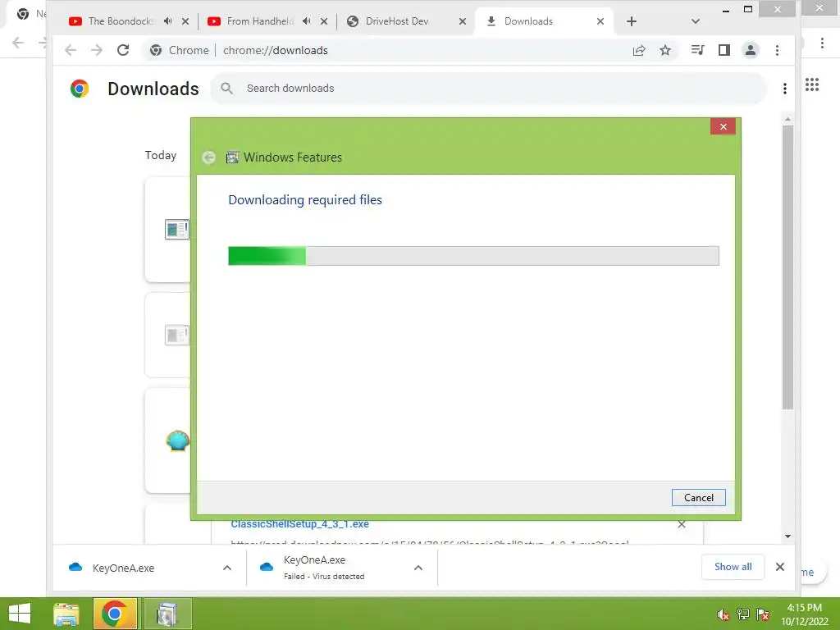Screen dimensions: 840x630
Task: Click the downloads page scrollbar thumb
Action: pos(787,267)
